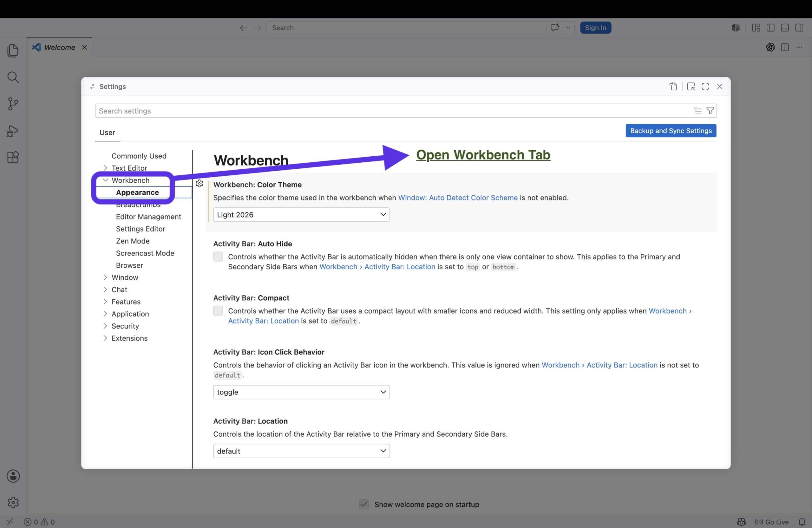
Task: Open notifications bell in status bar
Action: tap(802, 522)
